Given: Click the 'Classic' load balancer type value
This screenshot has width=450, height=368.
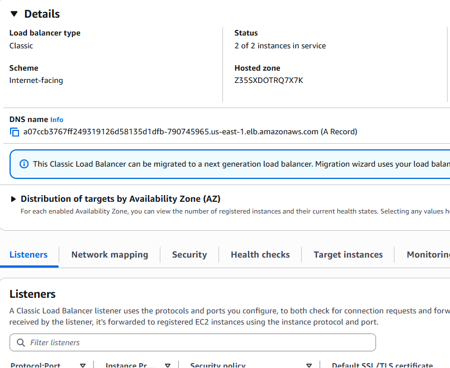Looking at the screenshot, I should pos(21,46).
